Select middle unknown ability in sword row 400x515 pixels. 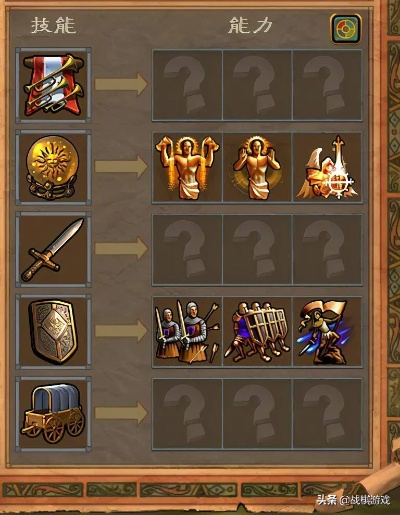(257, 249)
